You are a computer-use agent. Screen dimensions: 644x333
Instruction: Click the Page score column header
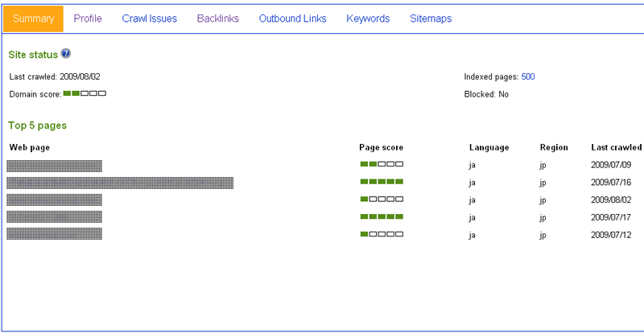pos(381,148)
